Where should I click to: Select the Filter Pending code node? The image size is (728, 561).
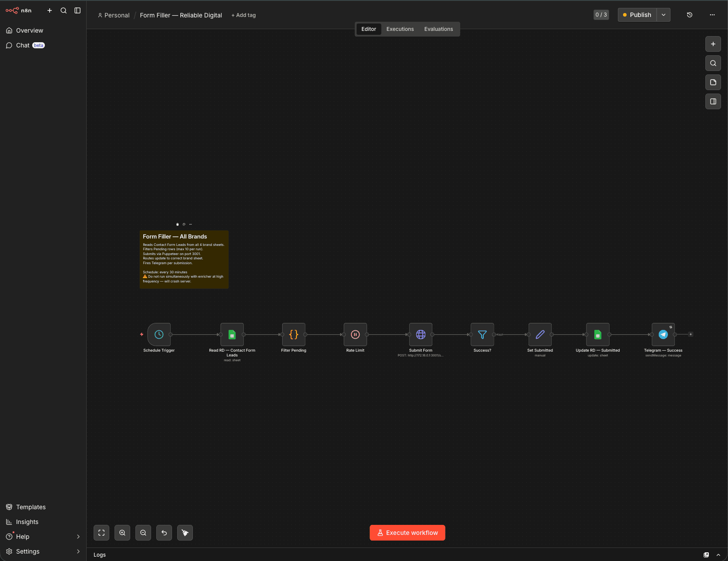(293, 334)
